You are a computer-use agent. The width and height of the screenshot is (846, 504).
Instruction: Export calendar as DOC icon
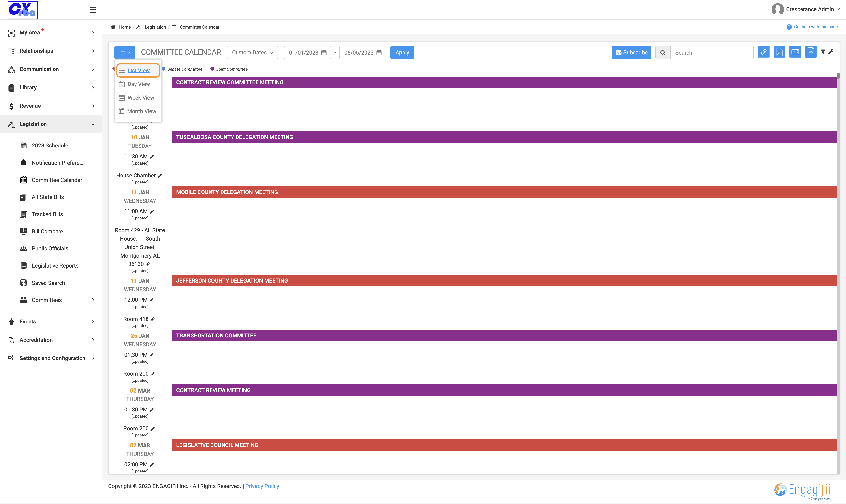click(x=811, y=52)
